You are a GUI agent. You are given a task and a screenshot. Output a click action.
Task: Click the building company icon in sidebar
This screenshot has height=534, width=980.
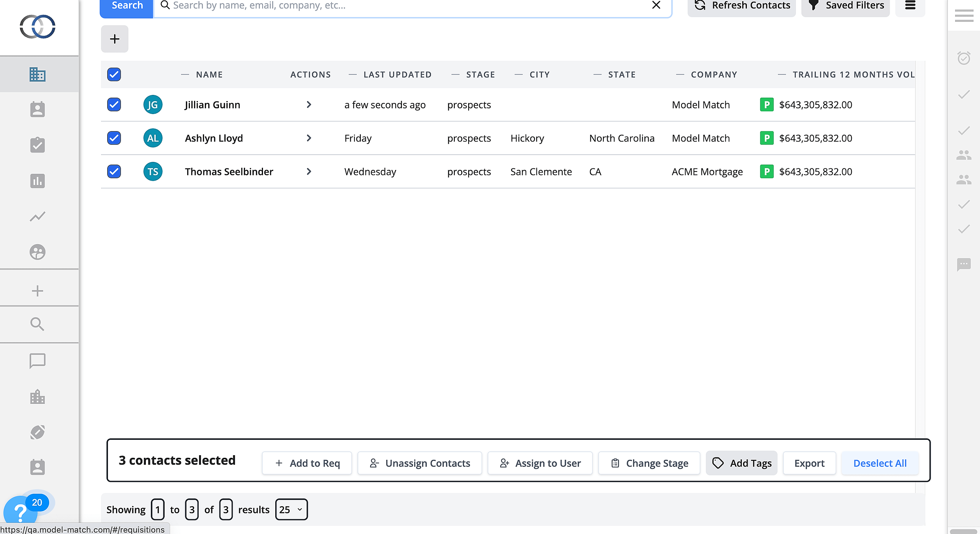[37, 397]
